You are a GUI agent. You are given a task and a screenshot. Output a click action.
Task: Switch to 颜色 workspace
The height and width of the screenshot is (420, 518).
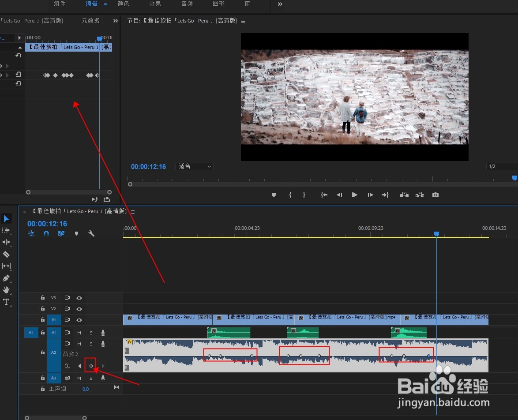123,4
